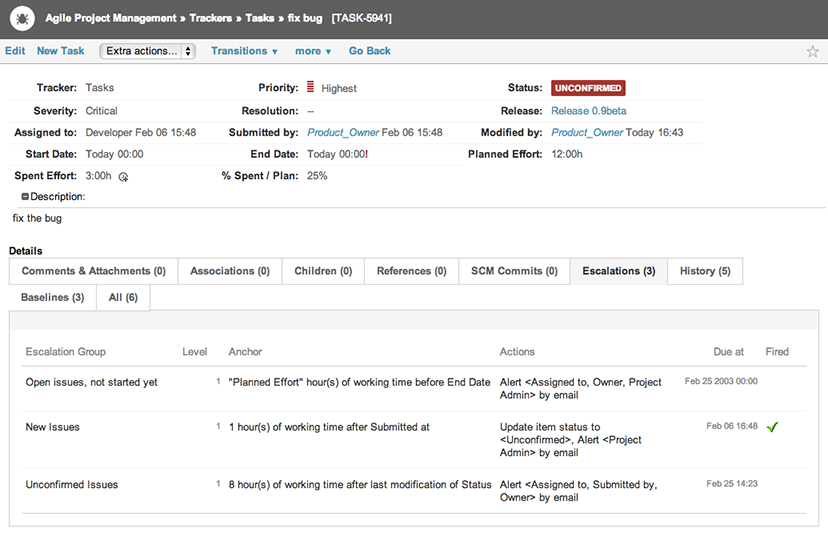
Task: Click 'Feb 25 14:23' due date
Action: pyautogui.click(x=732, y=484)
